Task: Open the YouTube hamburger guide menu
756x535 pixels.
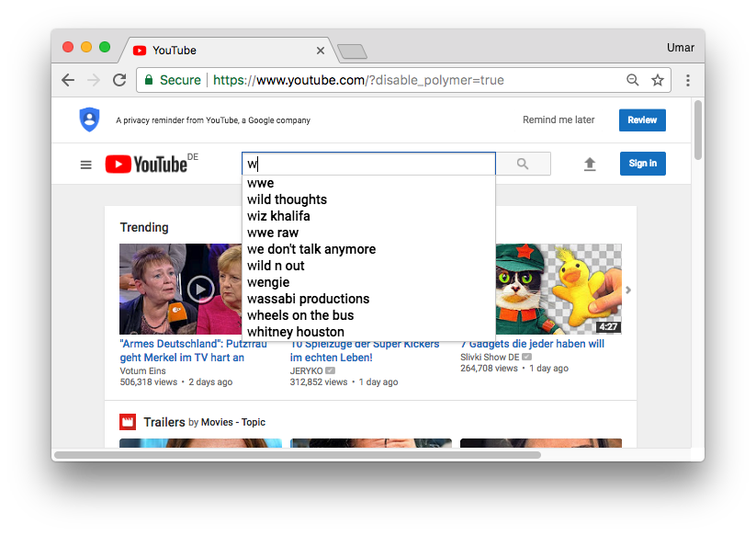Action: tap(85, 165)
